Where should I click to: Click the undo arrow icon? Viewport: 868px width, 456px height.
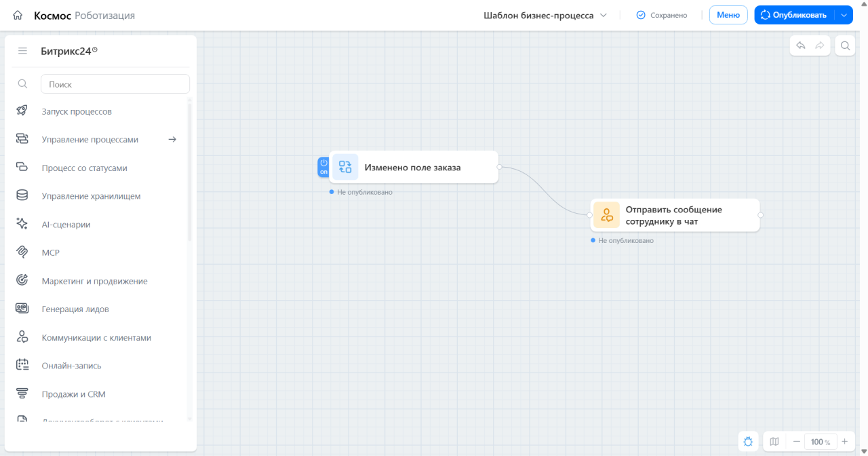tap(801, 45)
